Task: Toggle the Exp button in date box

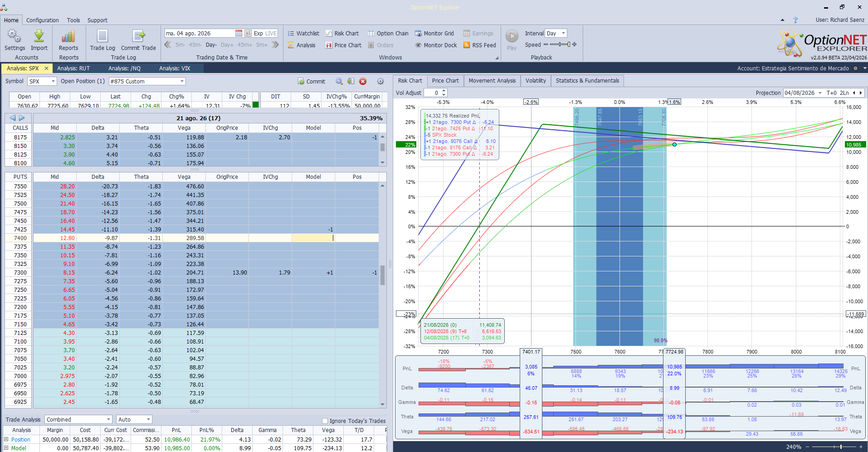Action: click(x=258, y=33)
